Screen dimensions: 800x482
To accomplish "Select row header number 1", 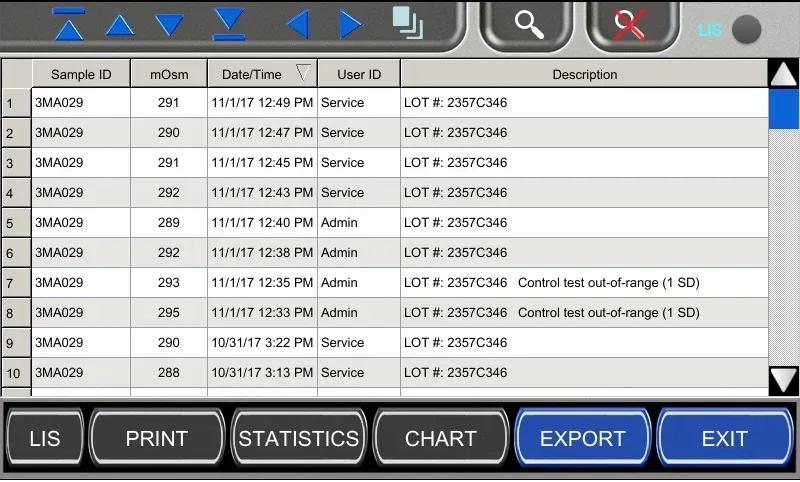I will [16, 103].
